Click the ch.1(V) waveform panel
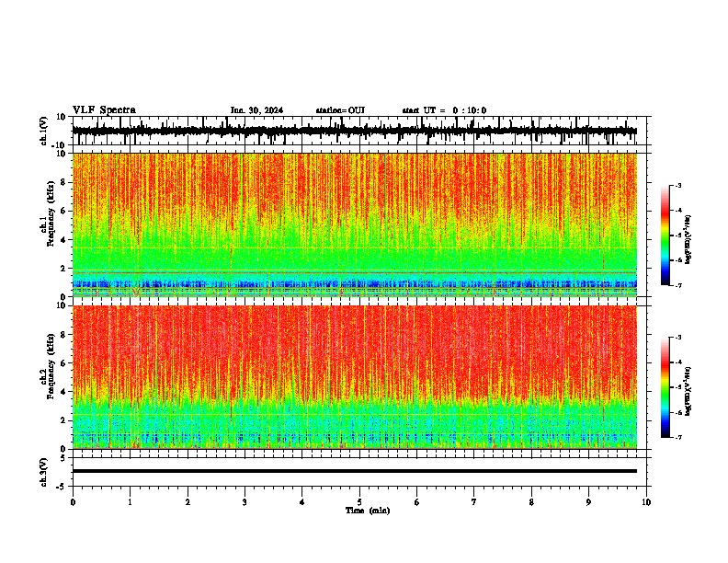Image resolution: width=728 pixels, height=563 pixels. click(359, 131)
